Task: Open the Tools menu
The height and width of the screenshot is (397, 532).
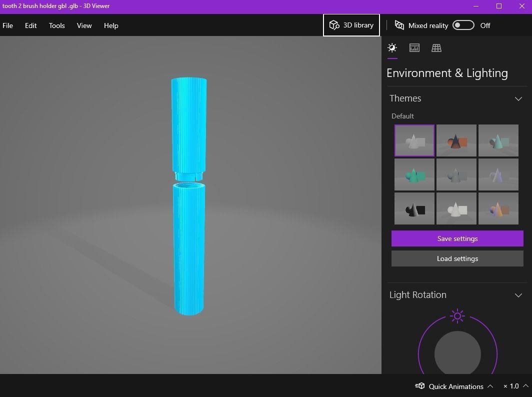Action: (56, 25)
